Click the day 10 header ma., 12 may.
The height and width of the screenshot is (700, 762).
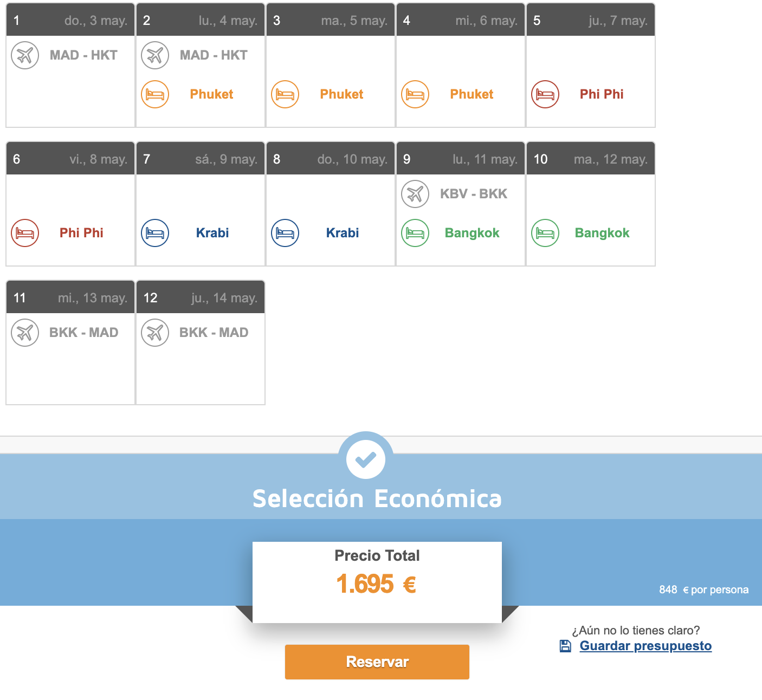pyautogui.click(x=591, y=159)
